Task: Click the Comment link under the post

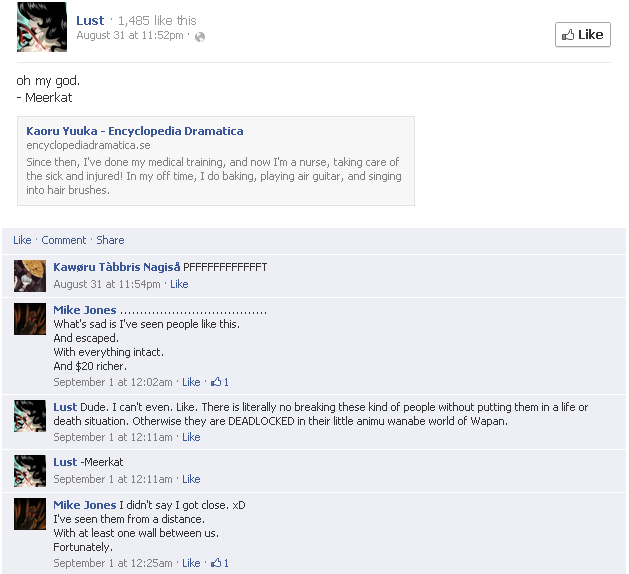Action: click(63, 240)
